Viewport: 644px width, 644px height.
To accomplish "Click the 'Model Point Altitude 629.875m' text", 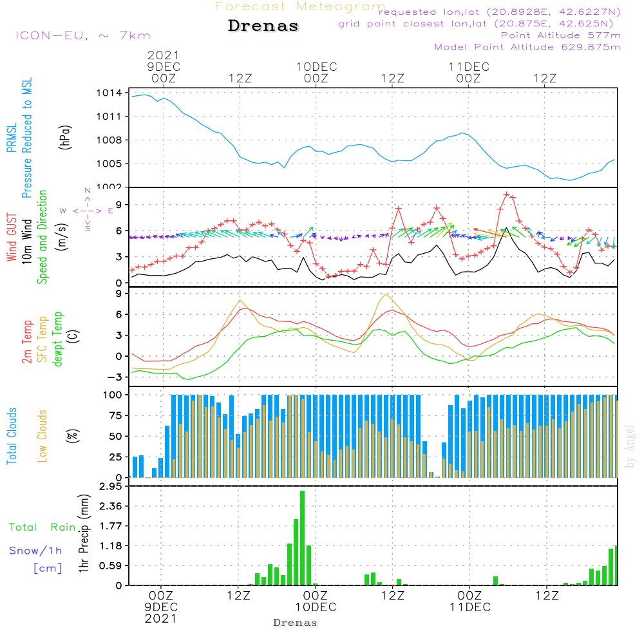I will click(x=527, y=47).
